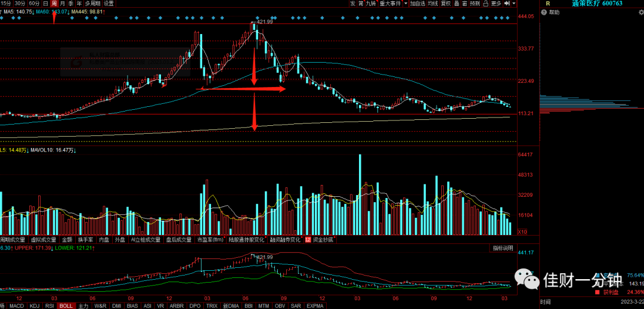This screenshot has width=644, height=309.
Task: Click the 加自选 add to watchlist button
Action: 417,4
